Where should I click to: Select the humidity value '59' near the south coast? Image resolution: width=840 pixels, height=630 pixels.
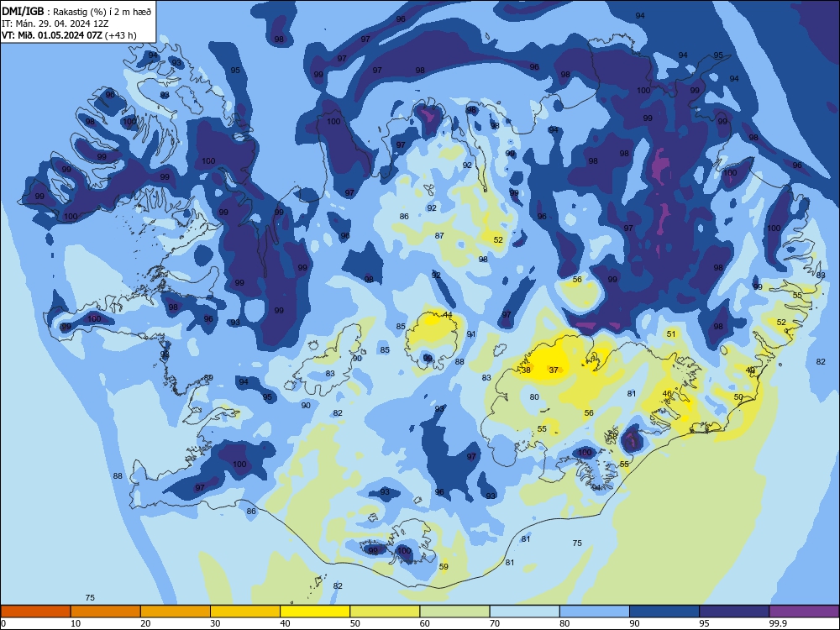click(444, 566)
